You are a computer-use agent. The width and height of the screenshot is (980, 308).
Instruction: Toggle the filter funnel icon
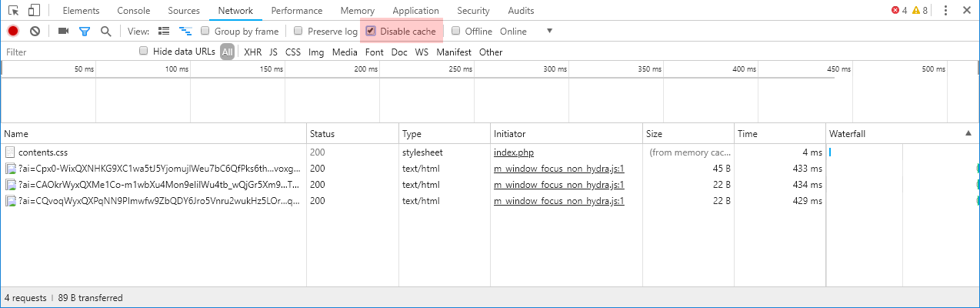point(85,32)
